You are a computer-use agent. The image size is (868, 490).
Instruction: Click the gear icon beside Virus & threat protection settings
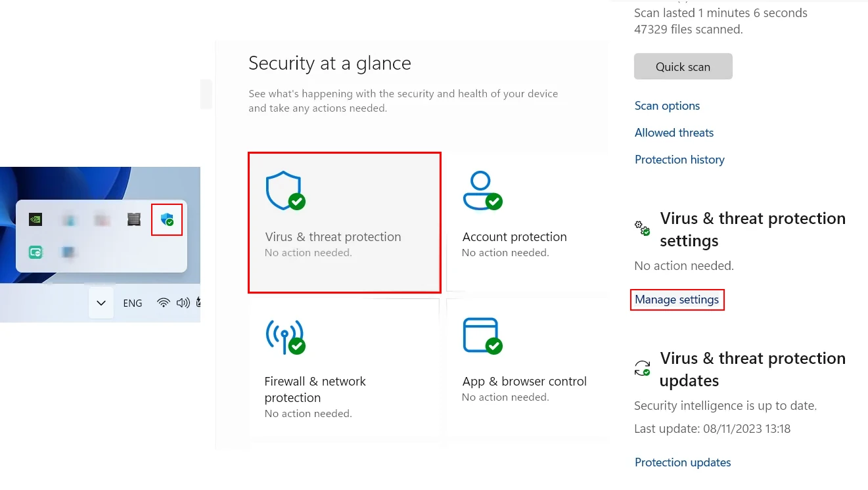pos(641,228)
